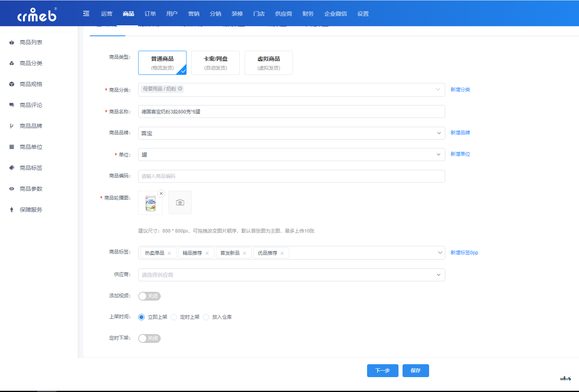Image resolution: width=579 pixels, height=392 pixels.
Task: Remove the 母婴用品 / 奶粉 category tag
Action: tap(180, 89)
